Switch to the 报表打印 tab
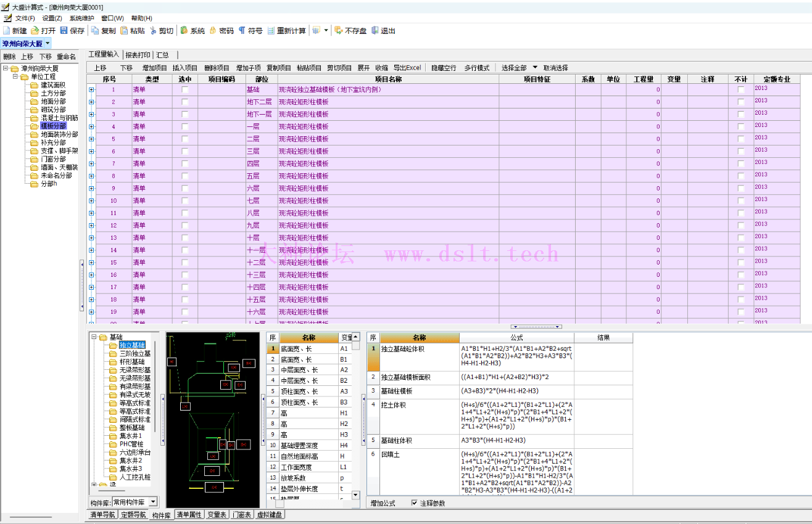Image resolution: width=812 pixels, height=524 pixels. [137, 55]
